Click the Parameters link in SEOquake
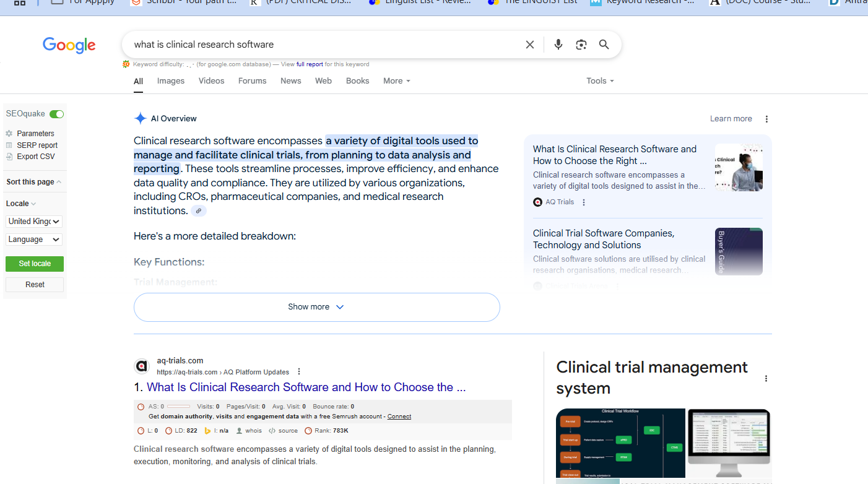Screen dimensions: 868x484 pos(35,134)
